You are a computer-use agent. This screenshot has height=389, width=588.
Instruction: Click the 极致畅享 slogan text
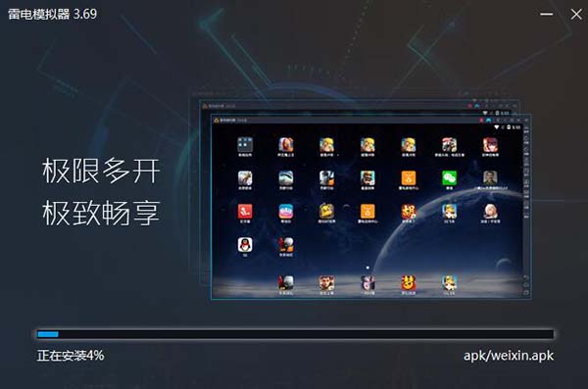click(x=101, y=213)
